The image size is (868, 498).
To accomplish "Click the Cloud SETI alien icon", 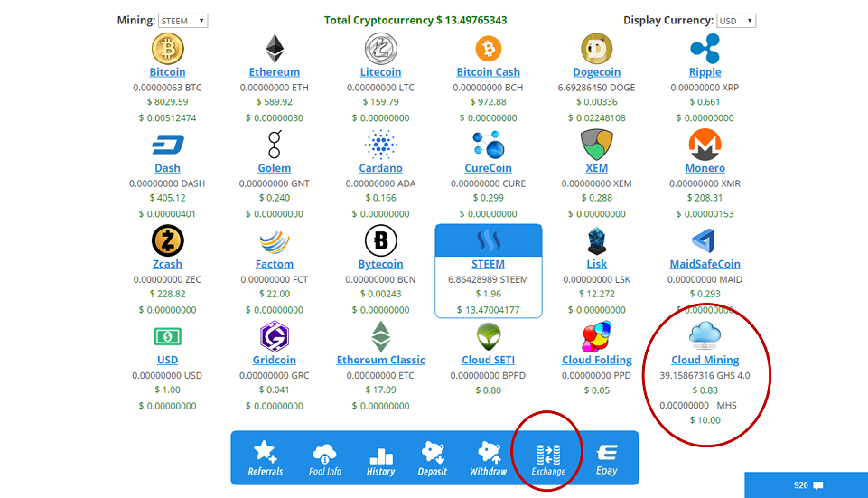I will (x=489, y=336).
